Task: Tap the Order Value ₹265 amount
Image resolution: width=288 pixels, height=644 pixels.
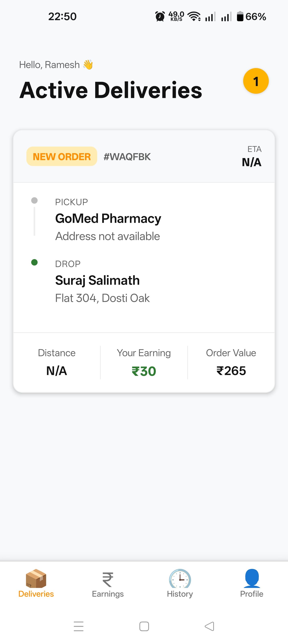Action: [231, 371]
